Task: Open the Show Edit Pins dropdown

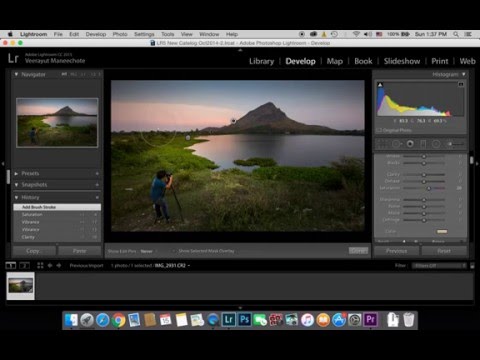Action: (x=148, y=251)
